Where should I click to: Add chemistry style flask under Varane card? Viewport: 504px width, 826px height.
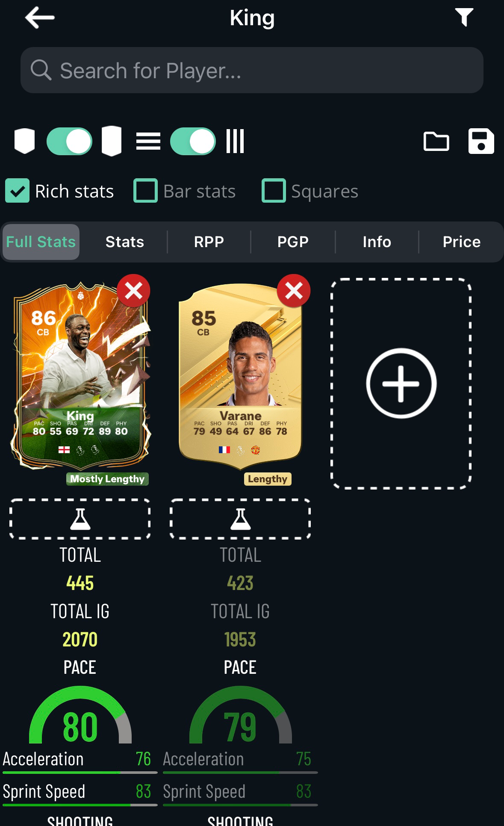[x=240, y=519]
